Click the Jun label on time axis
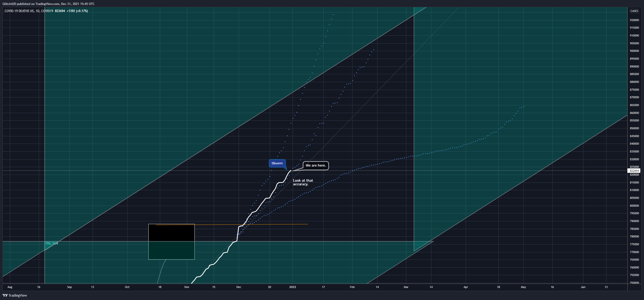 583,287
